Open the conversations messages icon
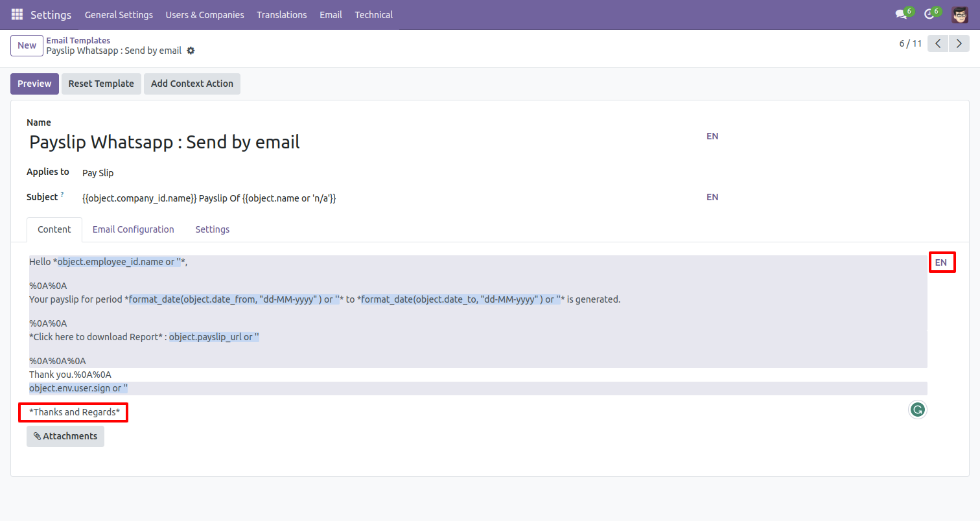This screenshot has height=521, width=980. [x=901, y=14]
